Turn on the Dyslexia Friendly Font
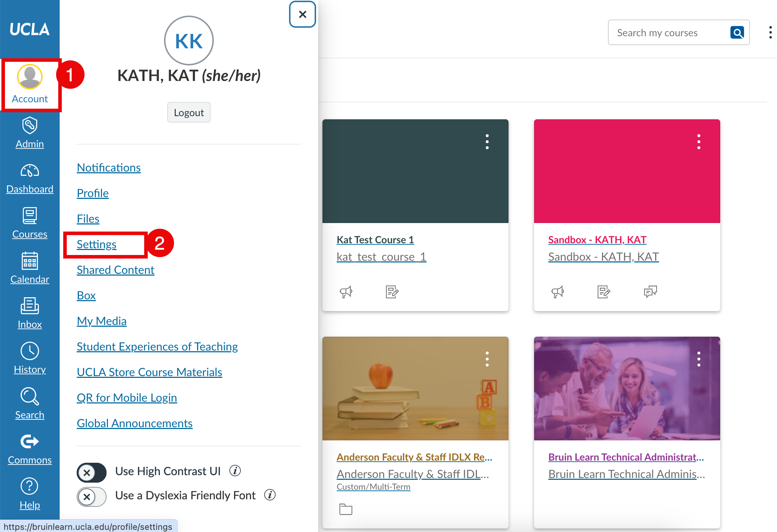This screenshot has width=777, height=532. 92,497
